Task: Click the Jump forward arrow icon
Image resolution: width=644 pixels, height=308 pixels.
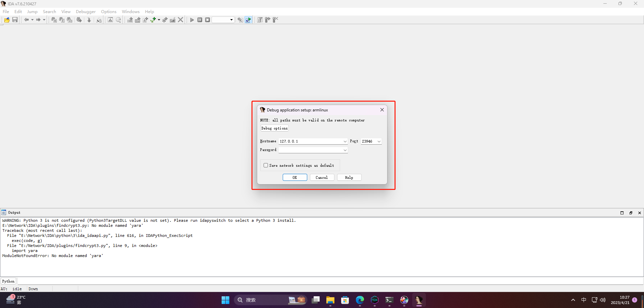Action: click(38, 20)
